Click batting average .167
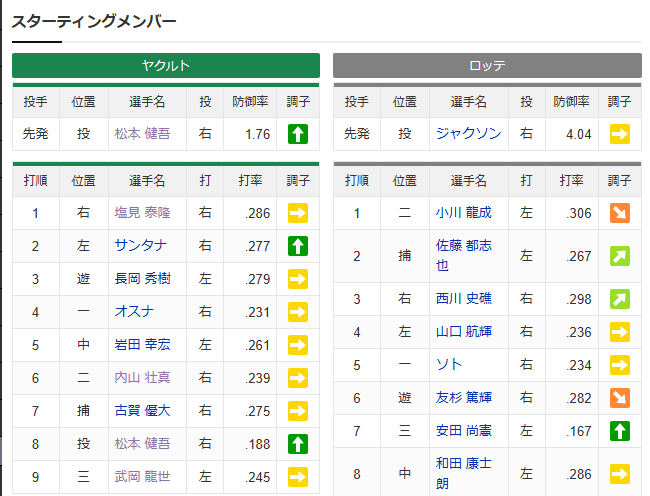 [579, 431]
